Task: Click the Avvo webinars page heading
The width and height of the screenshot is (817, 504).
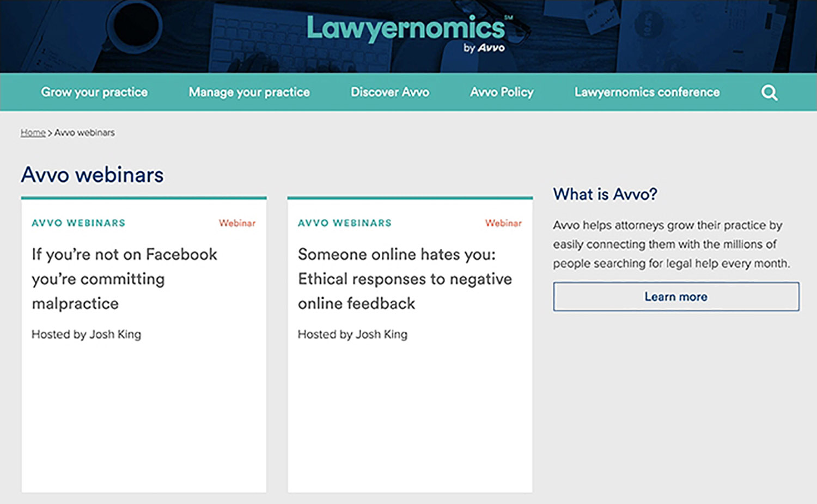Action: pos(92,175)
